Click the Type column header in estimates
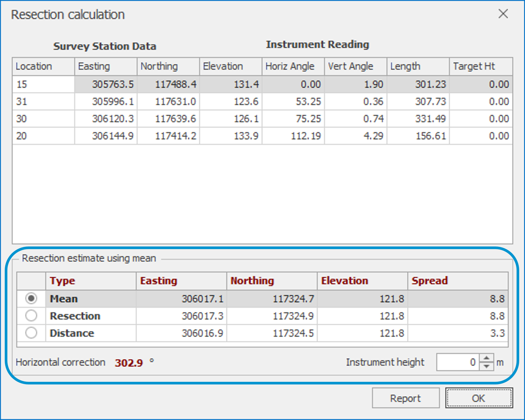 [91, 281]
